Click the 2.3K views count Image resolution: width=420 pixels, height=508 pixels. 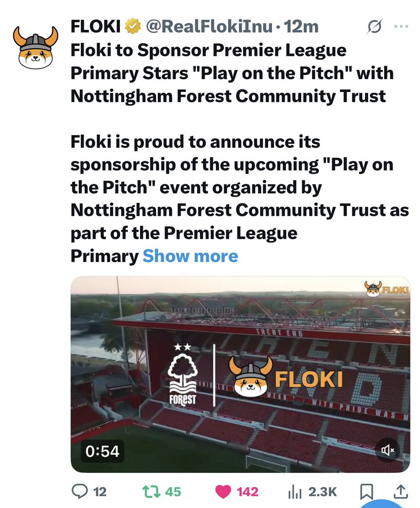point(323,491)
